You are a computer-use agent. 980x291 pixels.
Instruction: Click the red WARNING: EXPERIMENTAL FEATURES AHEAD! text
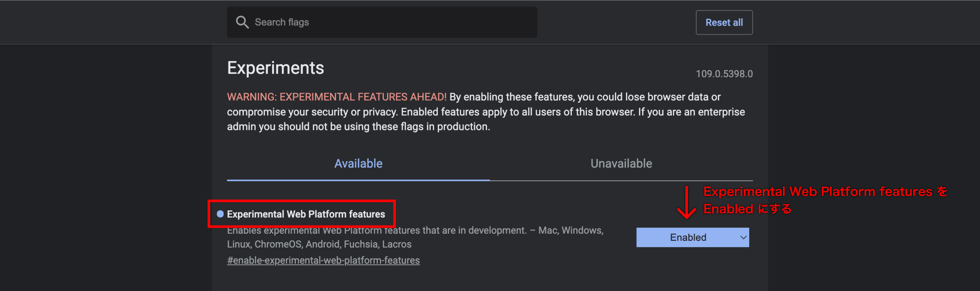click(x=336, y=97)
